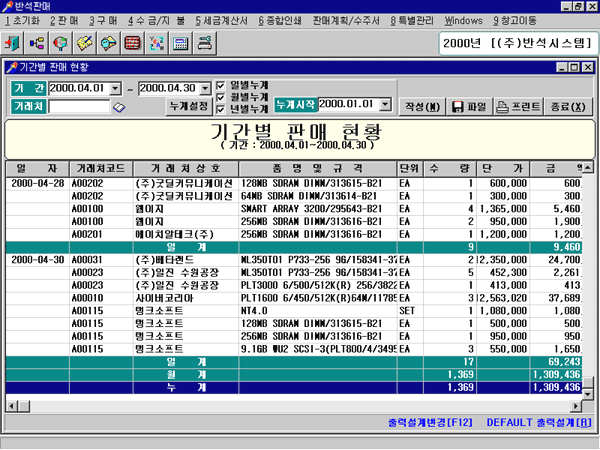This screenshot has width=600, height=450.
Task: Select the 사이버코리아 customer cell
Action: [186, 298]
